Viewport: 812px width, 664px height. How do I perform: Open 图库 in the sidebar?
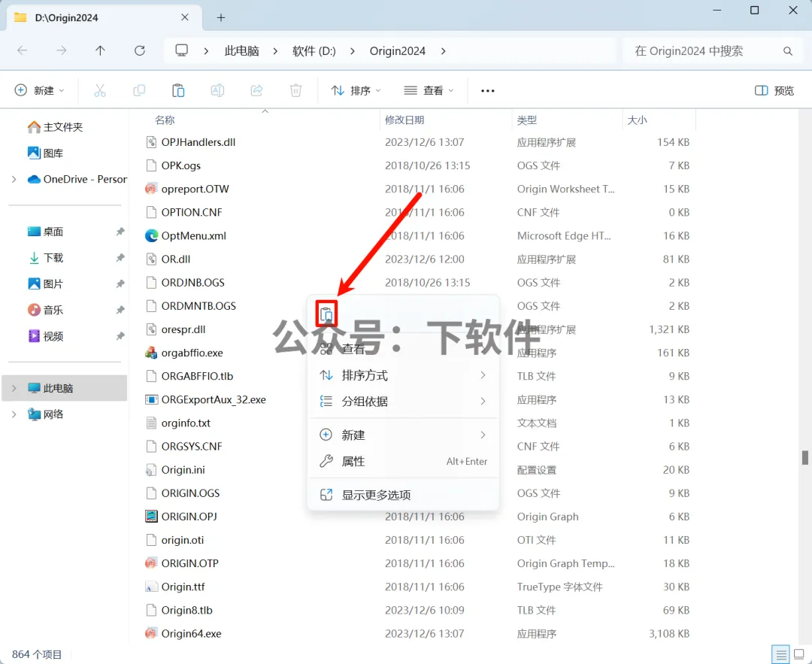point(46,153)
